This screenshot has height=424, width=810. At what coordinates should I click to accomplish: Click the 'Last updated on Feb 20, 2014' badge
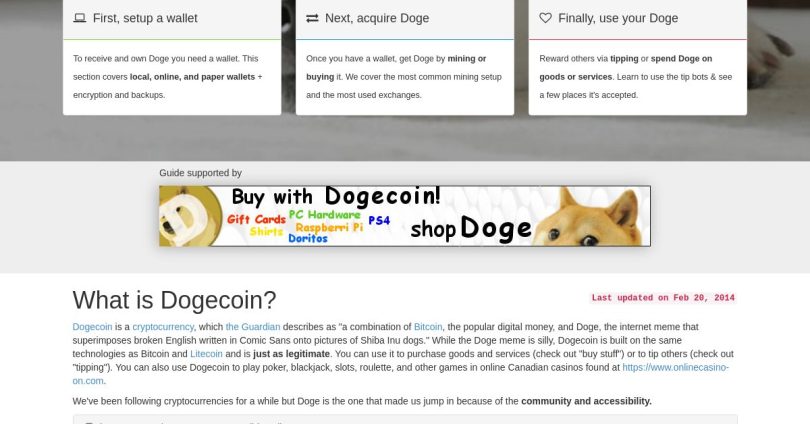(x=663, y=297)
